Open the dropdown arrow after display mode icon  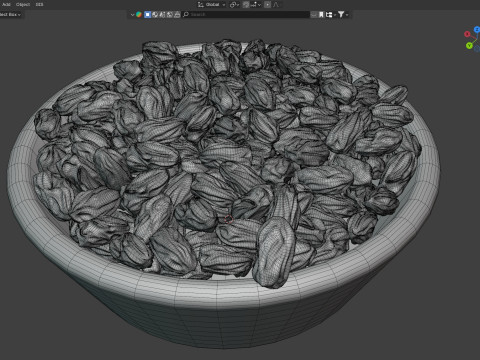(x=335, y=15)
